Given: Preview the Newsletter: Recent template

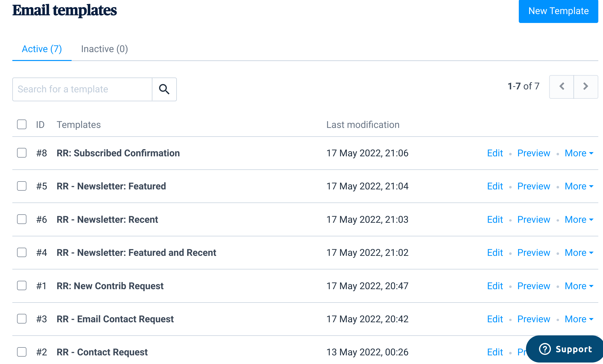Looking at the screenshot, I should tap(534, 220).
